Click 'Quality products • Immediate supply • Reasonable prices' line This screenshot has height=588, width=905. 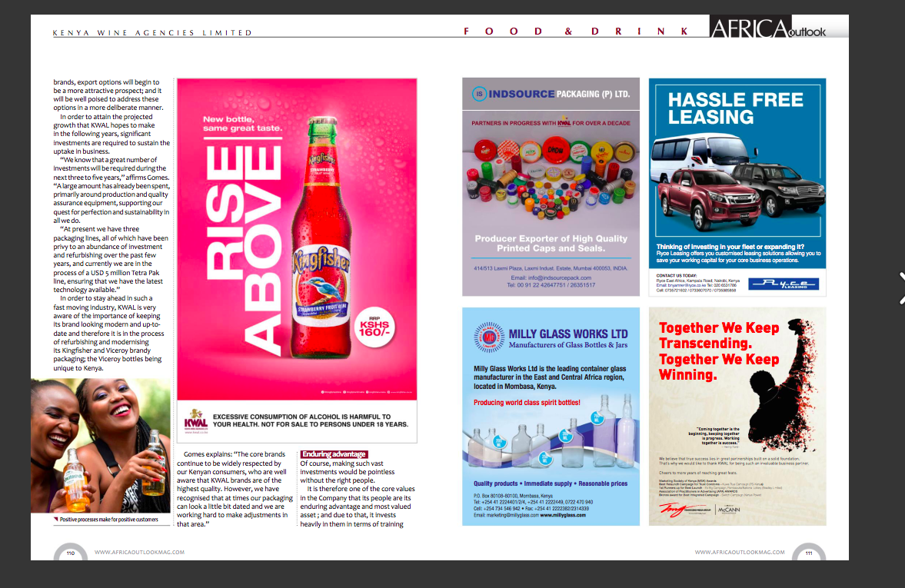(551, 483)
